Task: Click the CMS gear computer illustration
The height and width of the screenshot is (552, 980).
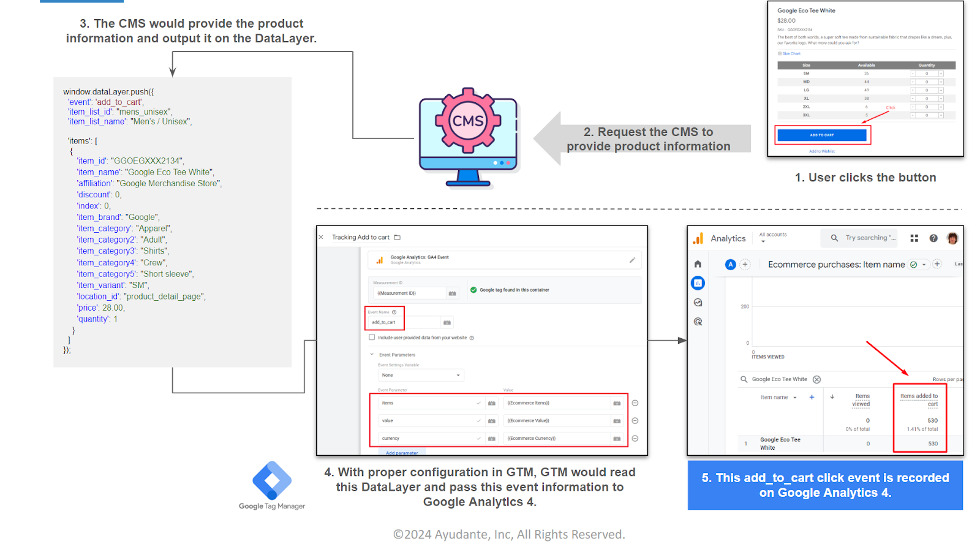Action: pos(469,137)
